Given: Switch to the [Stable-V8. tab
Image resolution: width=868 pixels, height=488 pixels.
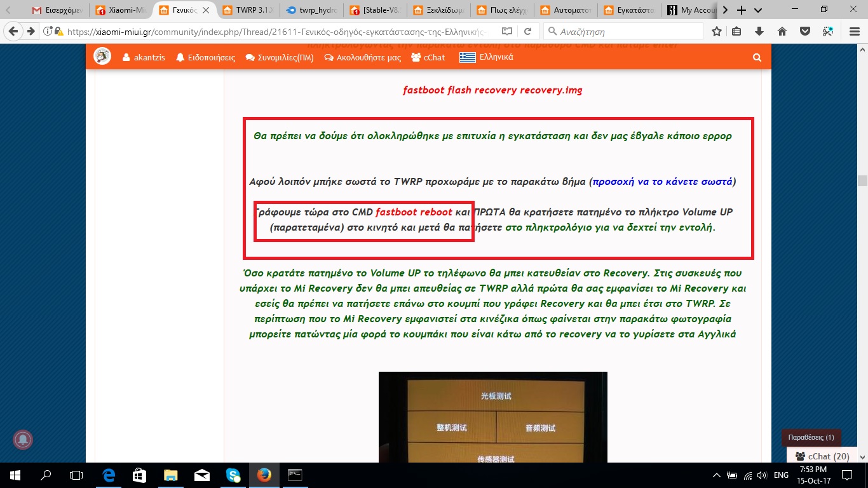Looking at the screenshot, I should (x=376, y=10).
